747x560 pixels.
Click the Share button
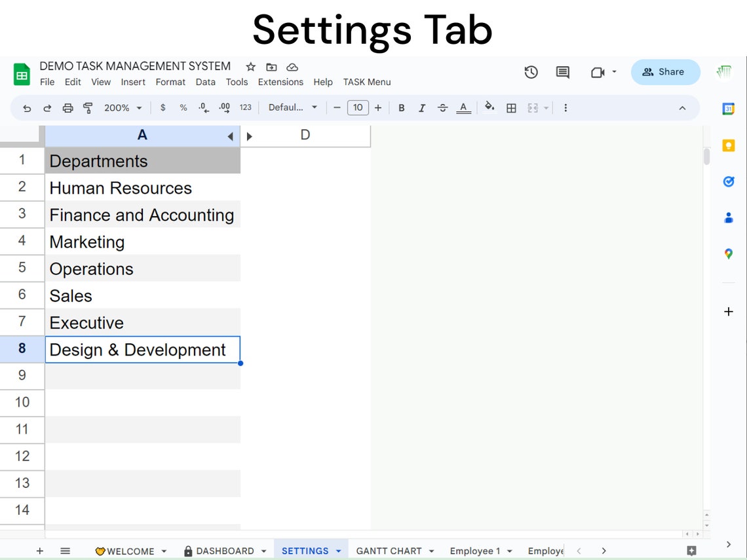click(665, 72)
